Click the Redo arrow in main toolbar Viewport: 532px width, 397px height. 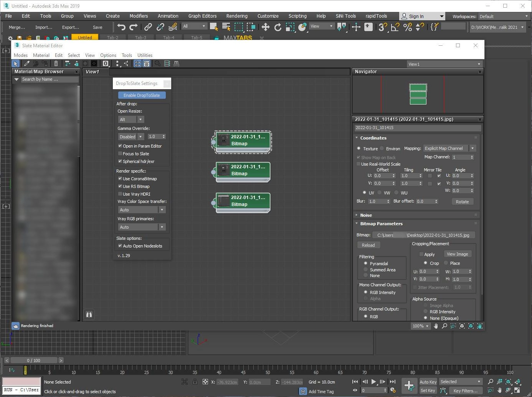point(134,27)
